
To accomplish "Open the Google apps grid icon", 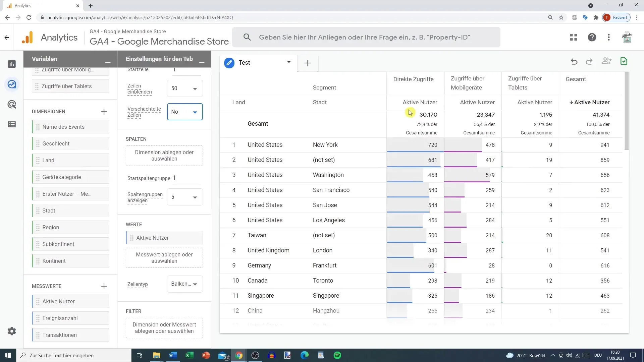I will (x=574, y=37).
